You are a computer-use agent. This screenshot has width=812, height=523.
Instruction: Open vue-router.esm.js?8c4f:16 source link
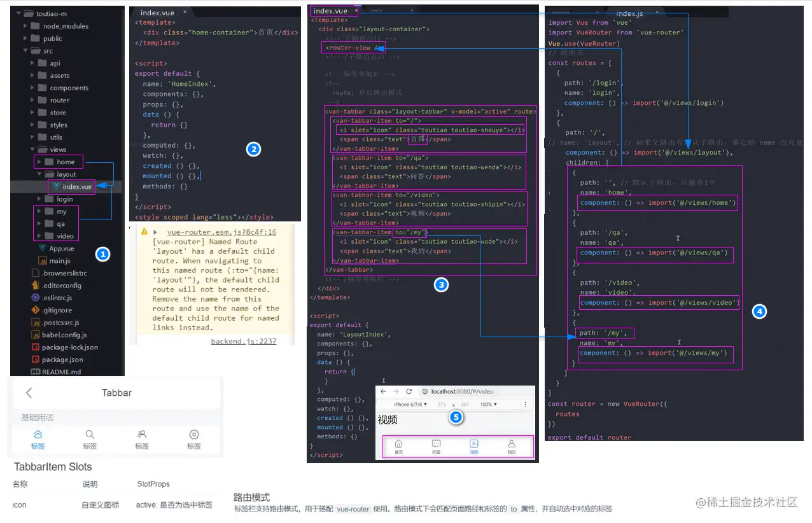point(221,232)
